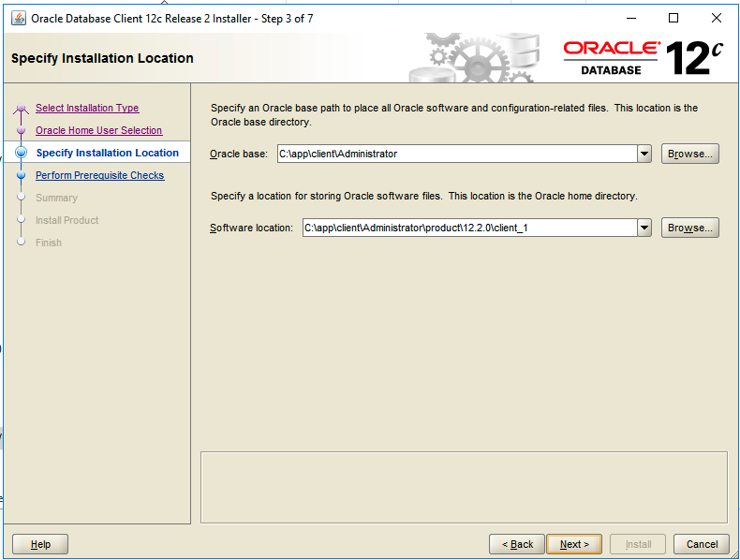This screenshot has height=560, width=740.
Task: Select Specify Installation Location step
Action: tap(108, 153)
